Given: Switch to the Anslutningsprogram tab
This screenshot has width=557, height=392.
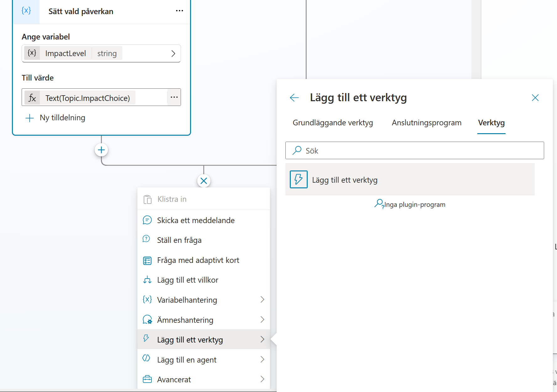Looking at the screenshot, I should [x=427, y=123].
